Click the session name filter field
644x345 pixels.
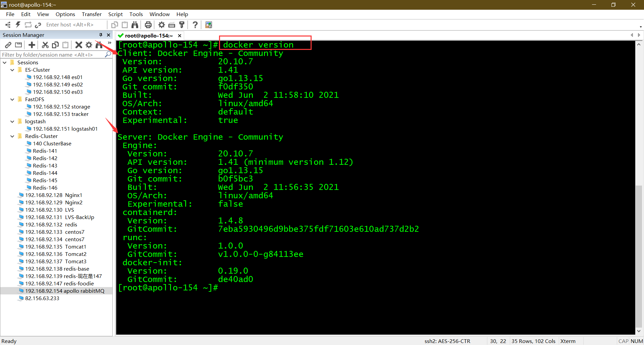coord(52,55)
